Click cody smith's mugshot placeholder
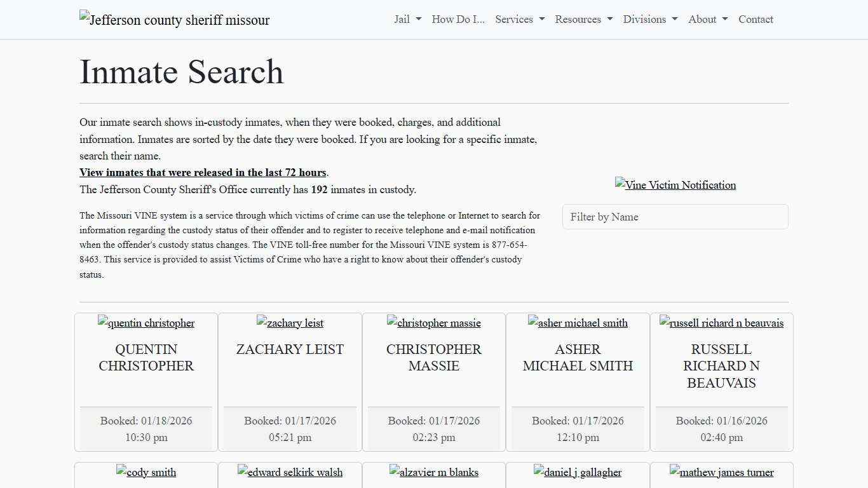 (x=146, y=472)
